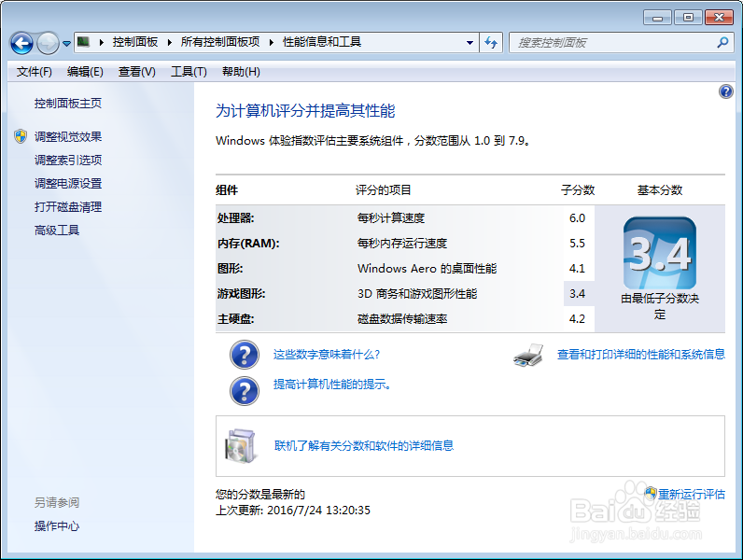Click the 处理器 row label
The height and width of the screenshot is (560, 743).
click(235, 218)
